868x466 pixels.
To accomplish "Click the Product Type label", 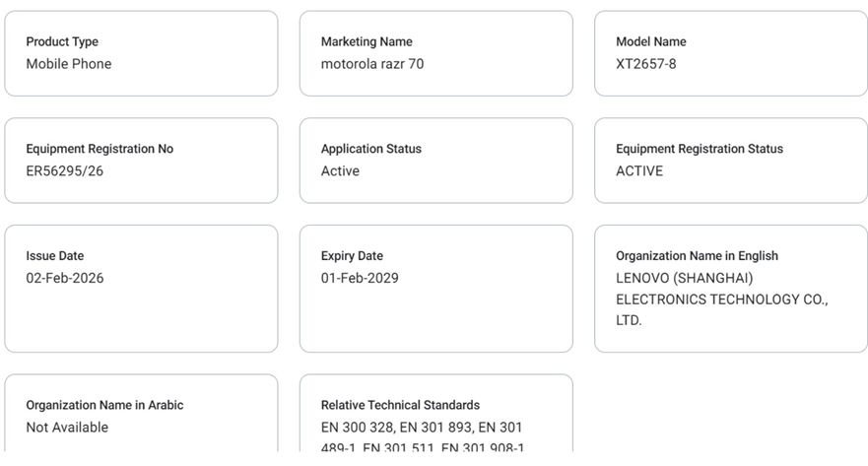I will click(x=62, y=41).
